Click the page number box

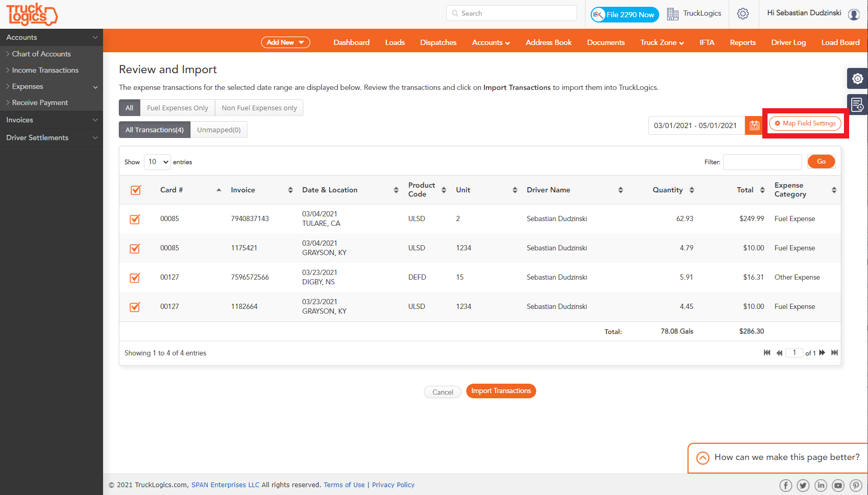pos(794,353)
